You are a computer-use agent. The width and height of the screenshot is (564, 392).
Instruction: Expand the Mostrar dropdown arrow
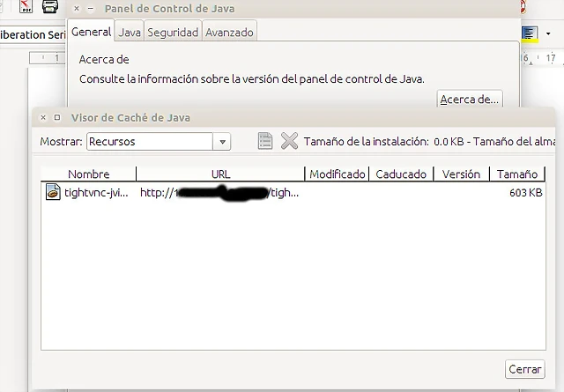tap(222, 142)
